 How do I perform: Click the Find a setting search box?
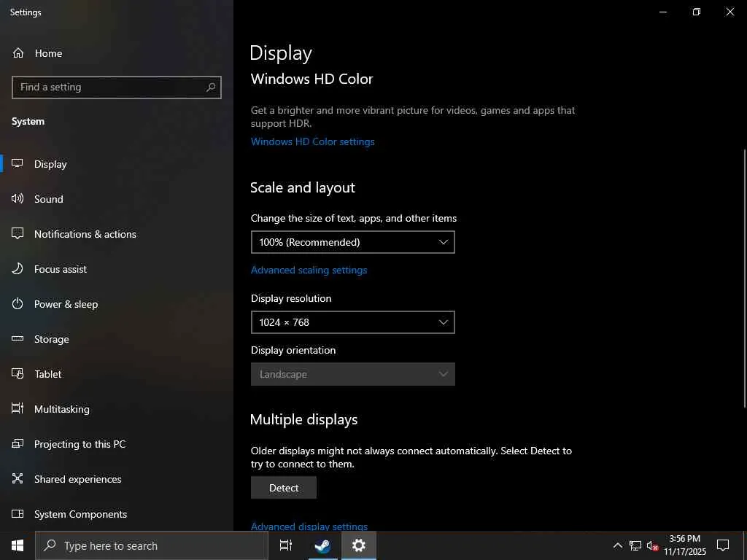pos(117,87)
